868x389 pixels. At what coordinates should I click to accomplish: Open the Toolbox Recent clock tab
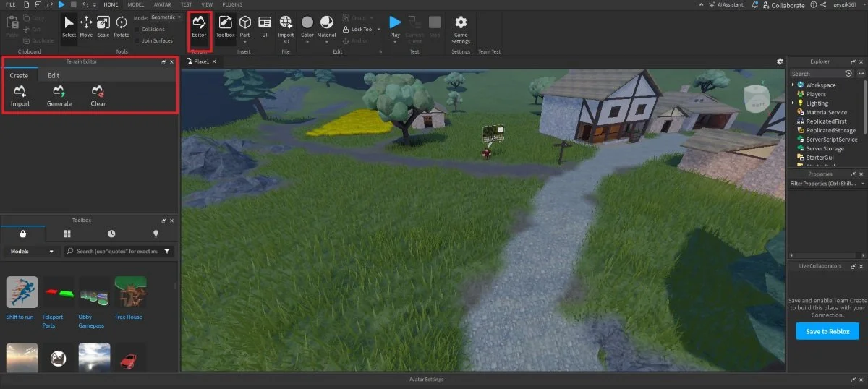pyautogui.click(x=111, y=234)
